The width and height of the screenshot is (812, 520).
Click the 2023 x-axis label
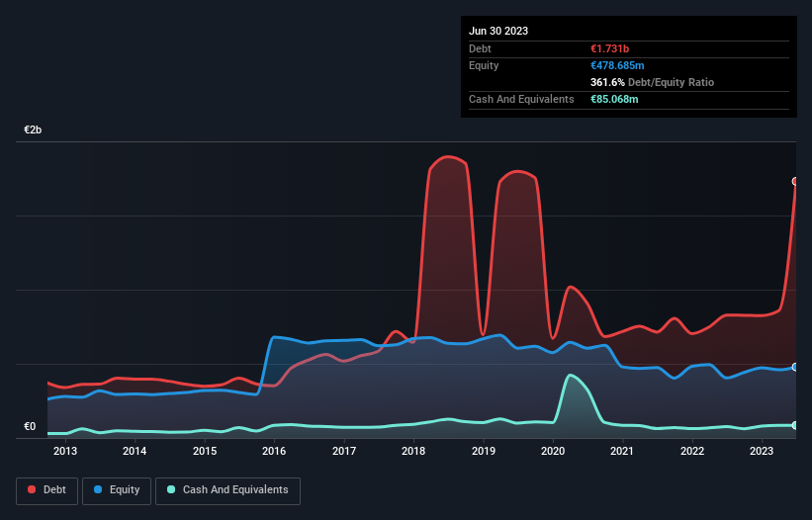coord(762,451)
